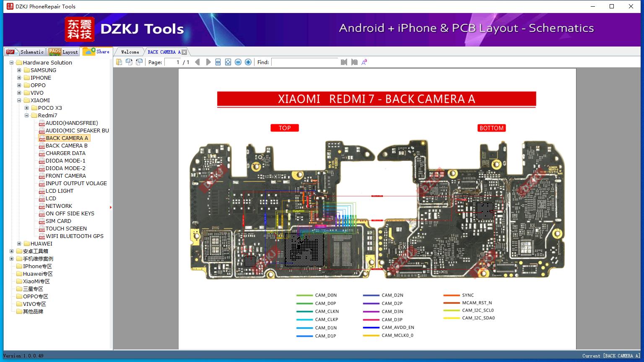The height and width of the screenshot is (362, 644).
Task: Click the DZKJ app icon in title bar
Action: pyautogui.click(x=10, y=6)
